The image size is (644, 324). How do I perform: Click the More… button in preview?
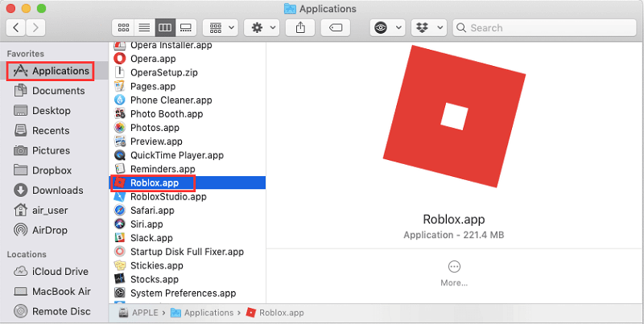point(454,273)
